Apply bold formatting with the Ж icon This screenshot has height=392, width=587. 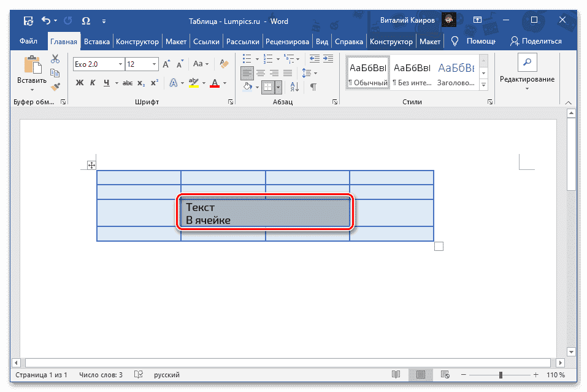(x=79, y=82)
